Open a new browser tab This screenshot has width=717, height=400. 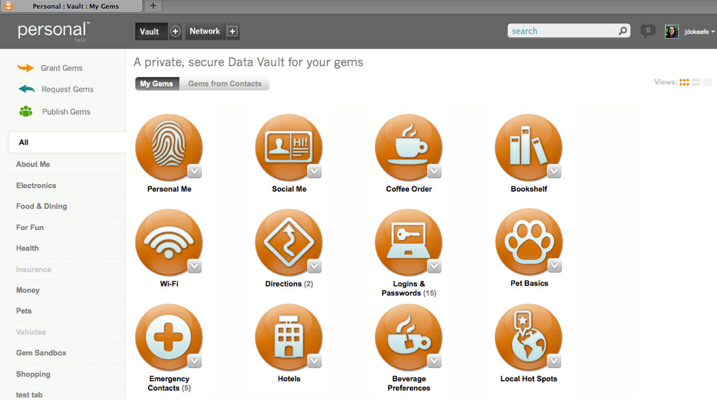(153, 6)
